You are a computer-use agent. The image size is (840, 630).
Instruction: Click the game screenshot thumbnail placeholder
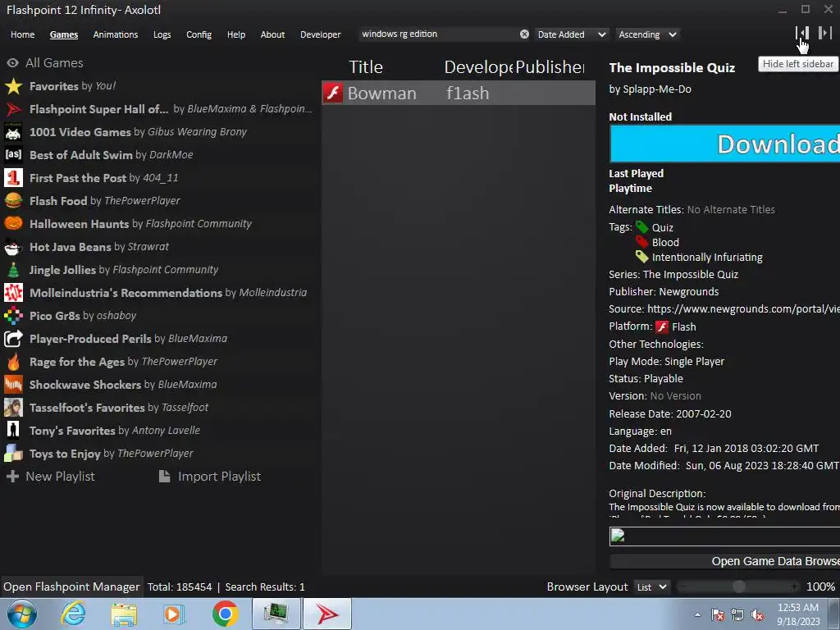click(725, 536)
